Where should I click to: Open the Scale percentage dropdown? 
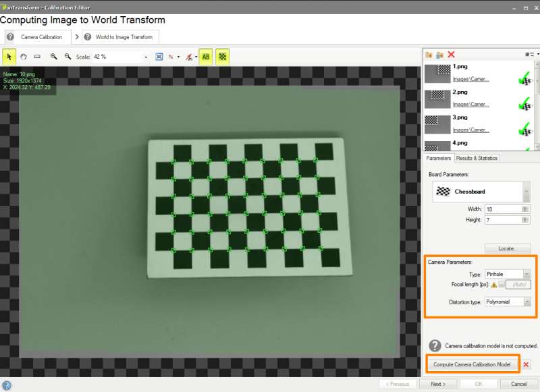click(146, 57)
